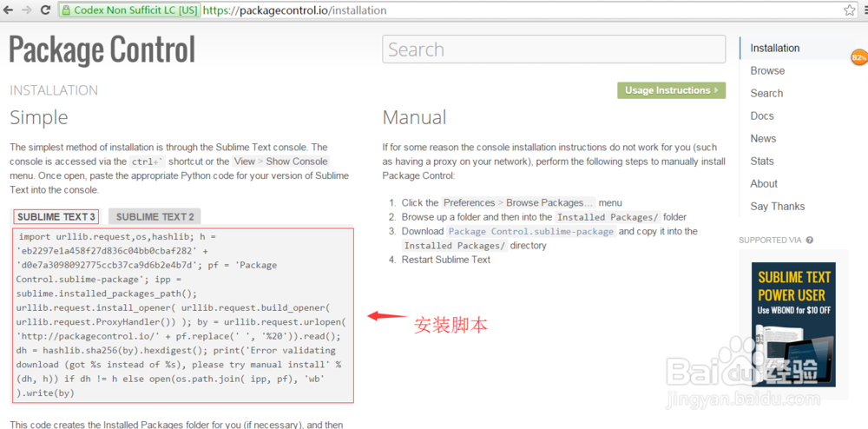Viewport: 868px width, 429px height.
Task: Click the Search input field
Action: tap(554, 49)
